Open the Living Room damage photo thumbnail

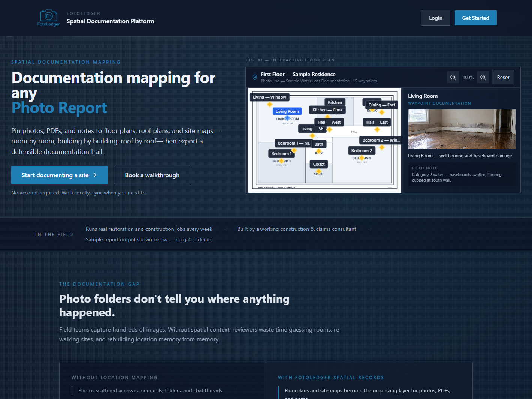(462, 129)
